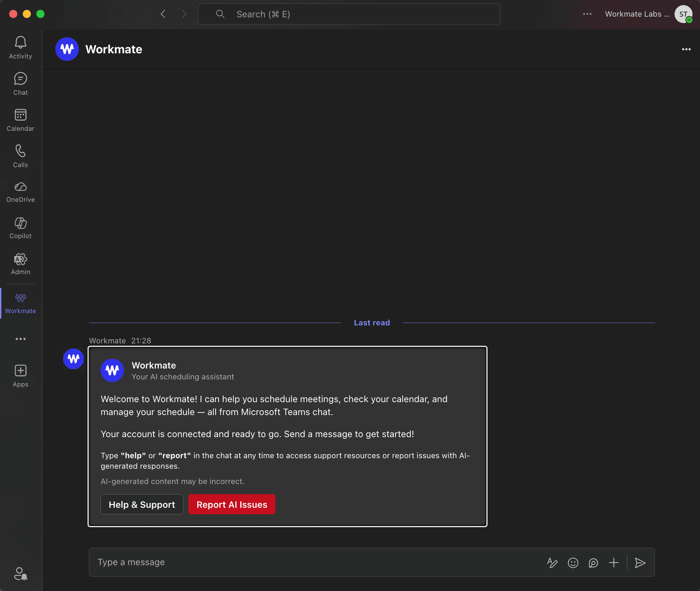The width and height of the screenshot is (700, 591).
Task: Open the text formatting options
Action: [552, 563]
